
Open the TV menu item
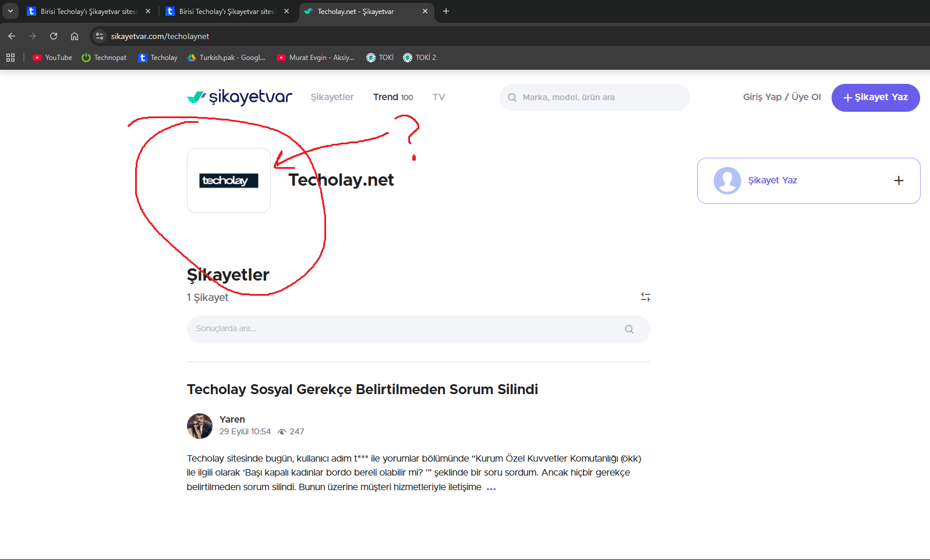439,97
